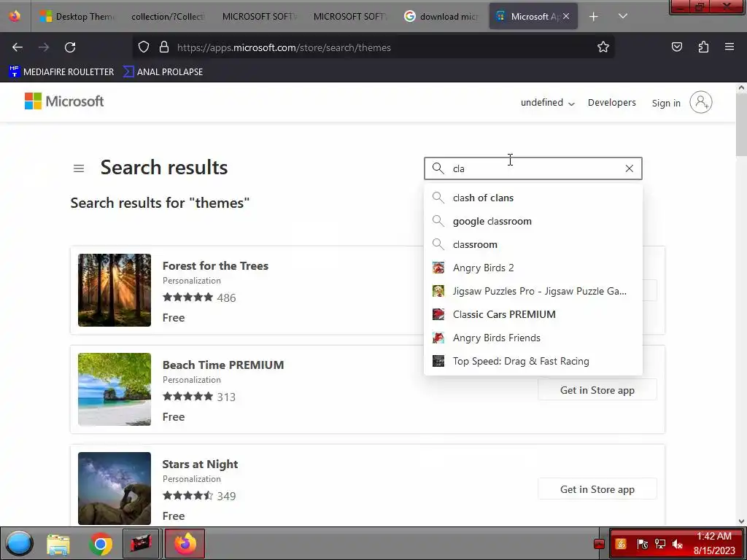Click the account avatar icon

pyautogui.click(x=701, y=102)
